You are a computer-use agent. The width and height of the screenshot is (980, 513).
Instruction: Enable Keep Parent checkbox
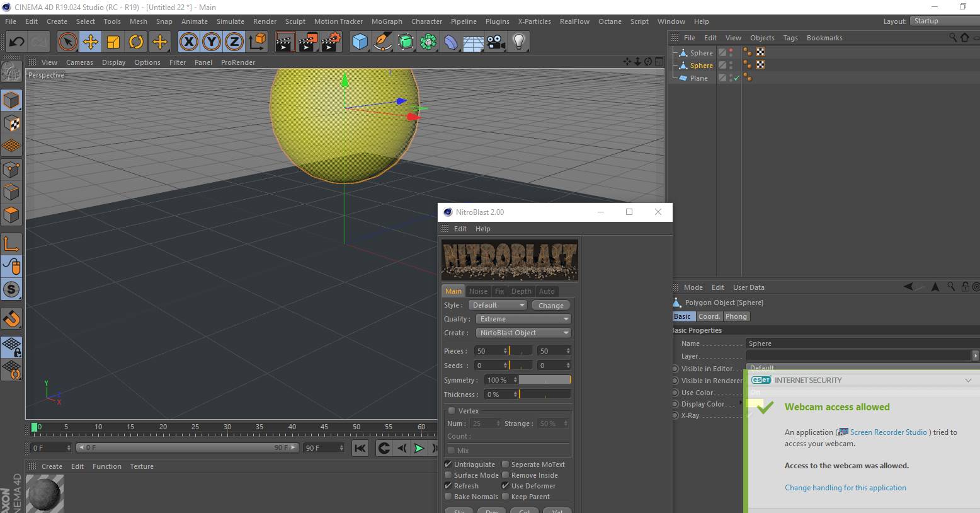tap(505, 497)
